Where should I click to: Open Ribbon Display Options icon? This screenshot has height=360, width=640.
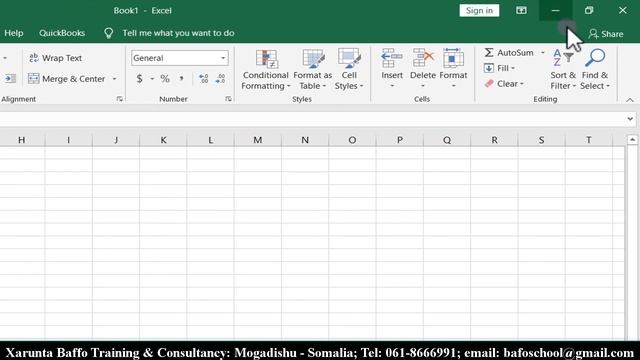click(521, 11)
